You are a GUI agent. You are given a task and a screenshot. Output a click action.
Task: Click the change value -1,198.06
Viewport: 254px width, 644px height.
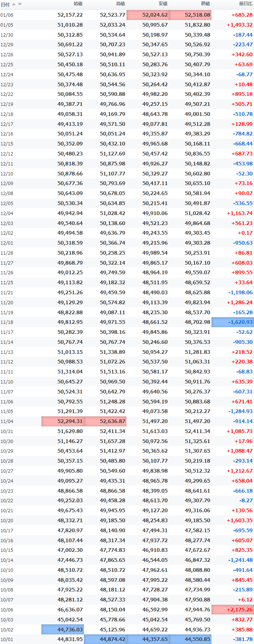240,293
